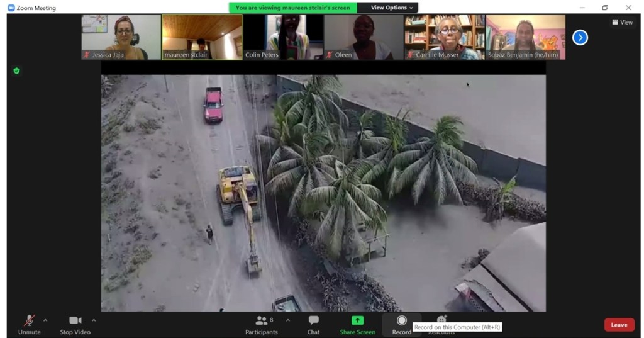Click the green Share Screen icon
Viewport: 644px width, 338px height.
(x=357, y=320)
